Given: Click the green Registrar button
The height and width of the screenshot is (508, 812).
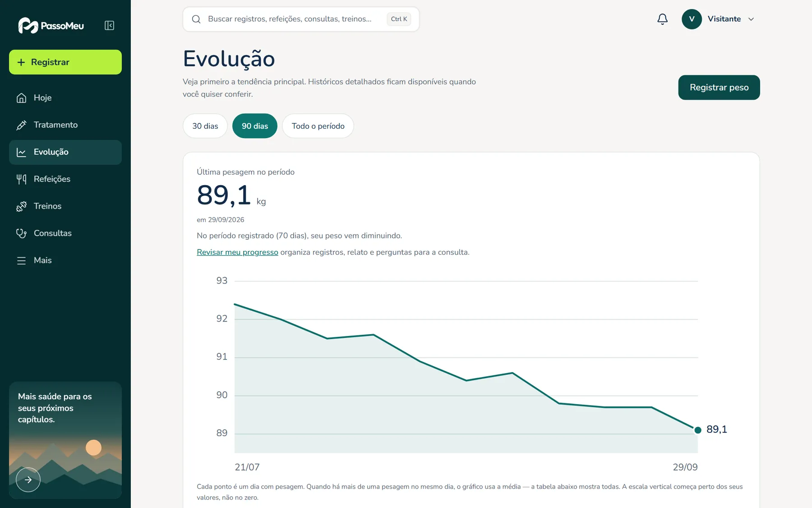Looking at the screenshot, I should point(65,62).
